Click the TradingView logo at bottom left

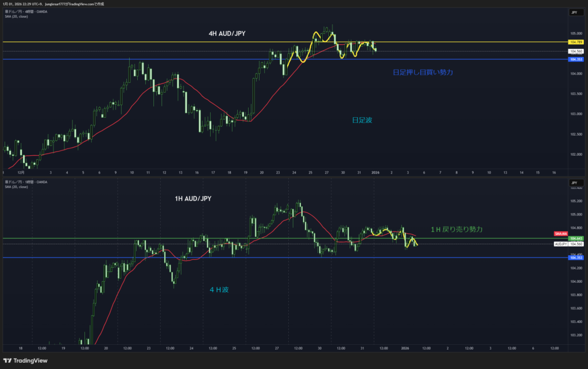(26, 360)
